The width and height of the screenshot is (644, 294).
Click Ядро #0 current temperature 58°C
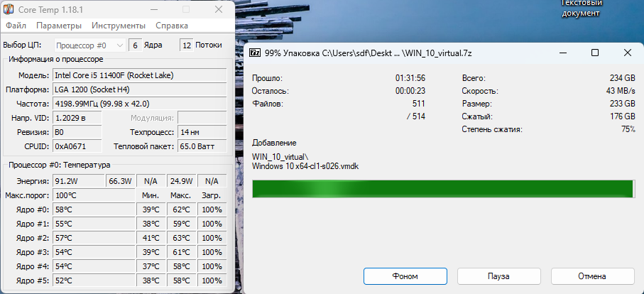pyautogui.click(x=94, y=209)
